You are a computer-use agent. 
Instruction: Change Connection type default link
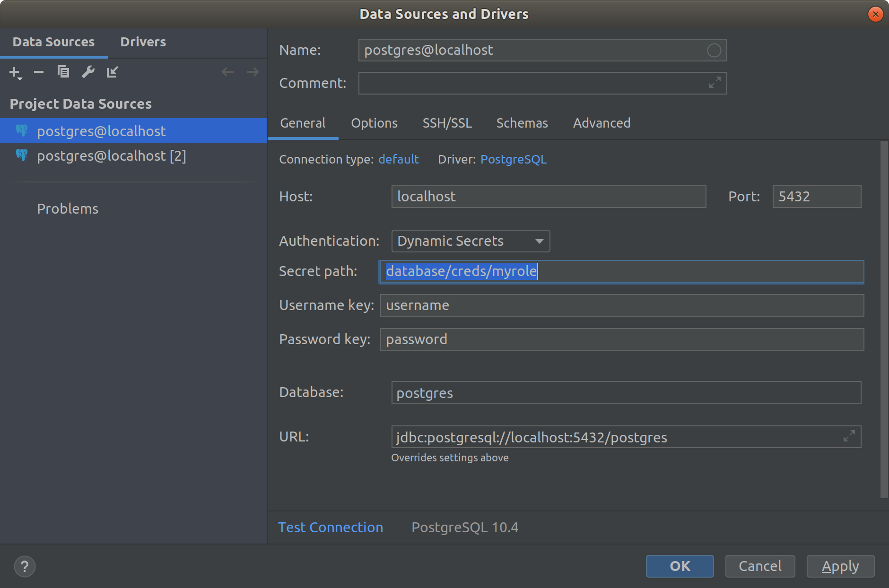399,159
